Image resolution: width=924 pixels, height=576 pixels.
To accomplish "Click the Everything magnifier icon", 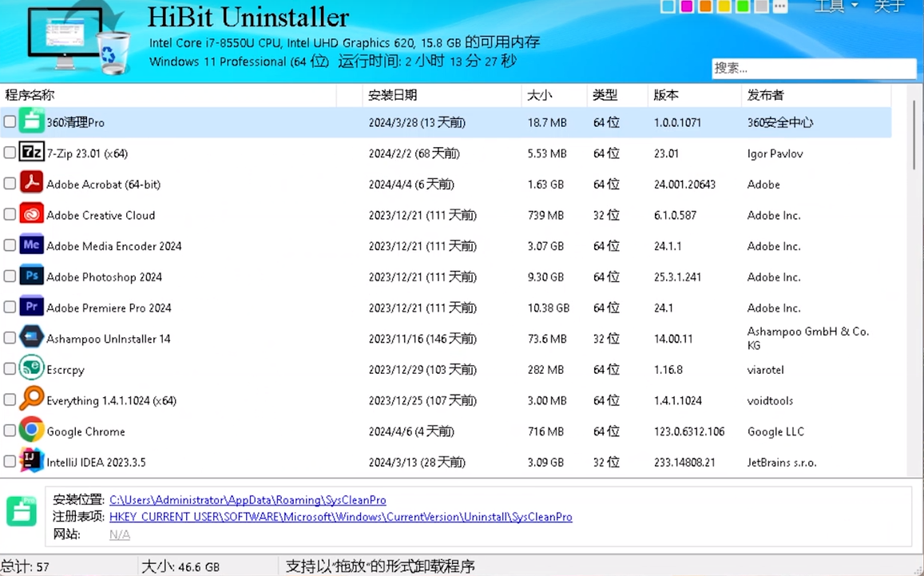I will pyautogui.click(x=31, y=399).
